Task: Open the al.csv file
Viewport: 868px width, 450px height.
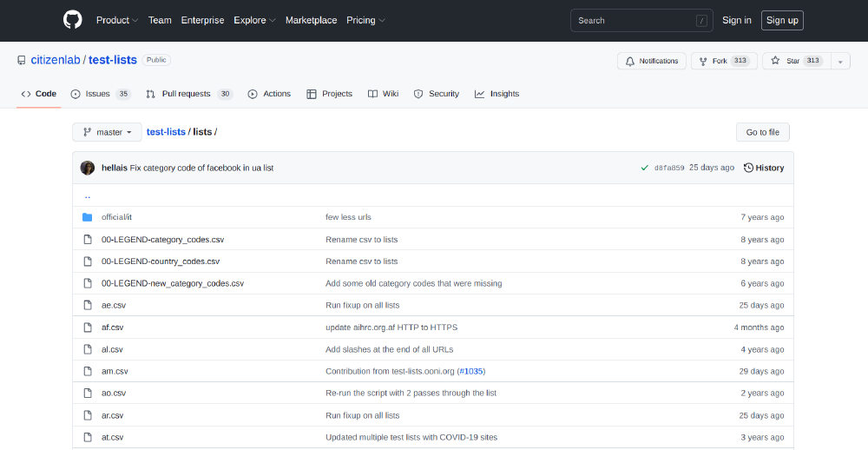Action: (112, 349)
